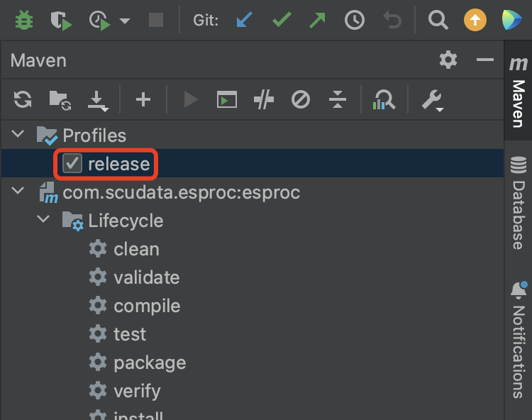Select the clean lifecycle goal
The image size is (532, 420).
[x=136, y=249]
